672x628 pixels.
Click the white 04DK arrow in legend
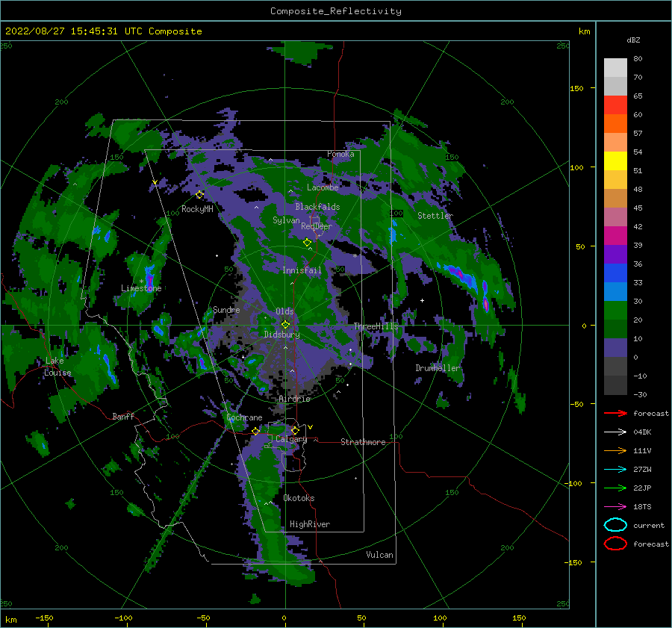pos(615,432)
